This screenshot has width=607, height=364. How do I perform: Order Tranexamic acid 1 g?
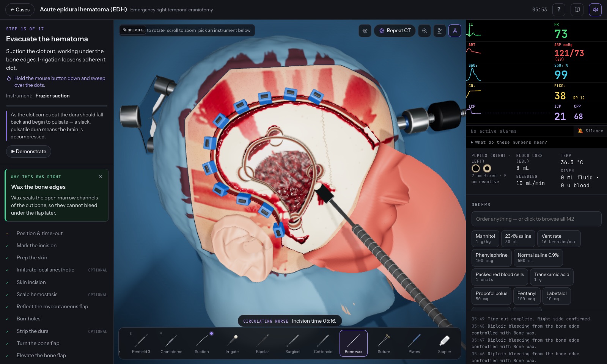[552, 277]
